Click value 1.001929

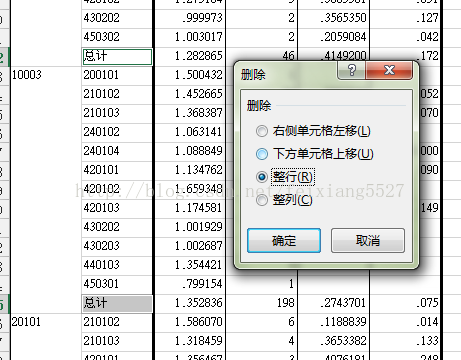199,227
